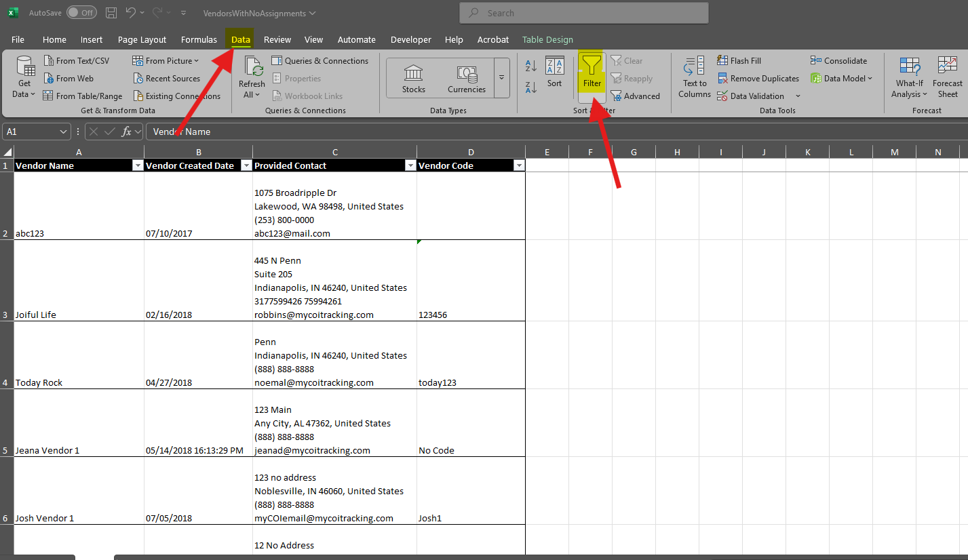Viewport: 968px width, 560px height.
Task: Open the Sort dialog button
Action: [x=554, y=72]
